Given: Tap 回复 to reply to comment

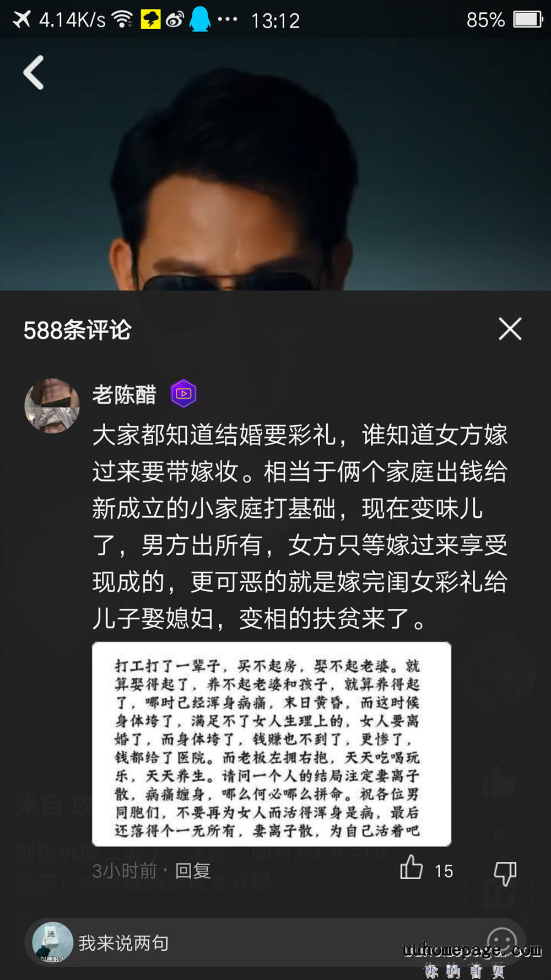Looking at the screenshot, I should pos(193,871).
